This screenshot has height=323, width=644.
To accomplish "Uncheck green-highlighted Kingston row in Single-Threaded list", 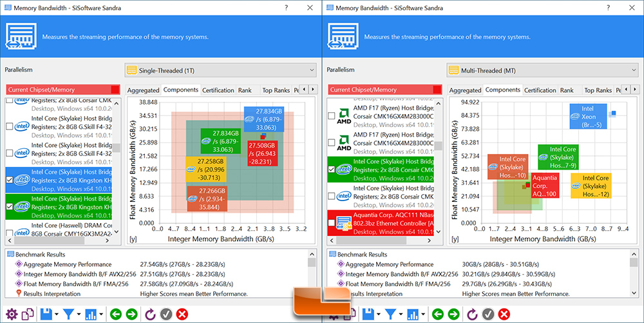I will [10, 207].
